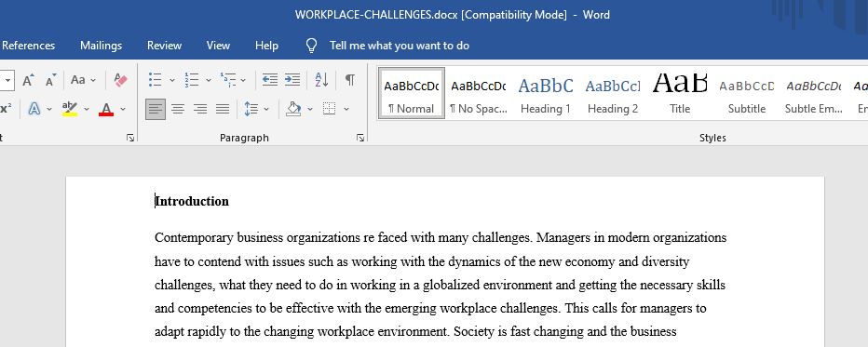Apply the Title style
The width and height of the screenshot is (868, 347).
click(x=680, y=93)
